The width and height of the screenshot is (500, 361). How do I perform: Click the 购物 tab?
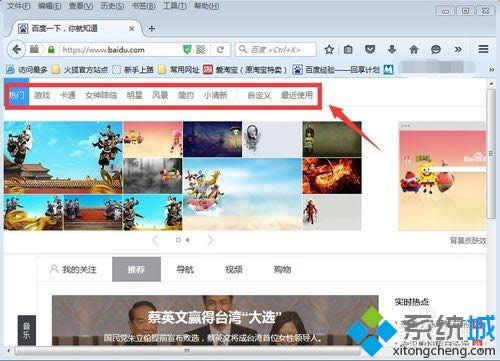pos(282,269)
